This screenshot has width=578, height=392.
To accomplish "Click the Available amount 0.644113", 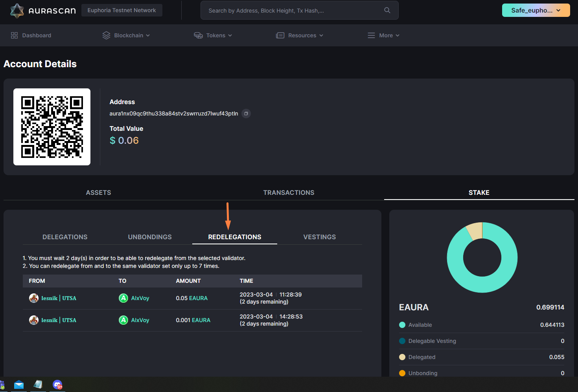I will [552, 325].
